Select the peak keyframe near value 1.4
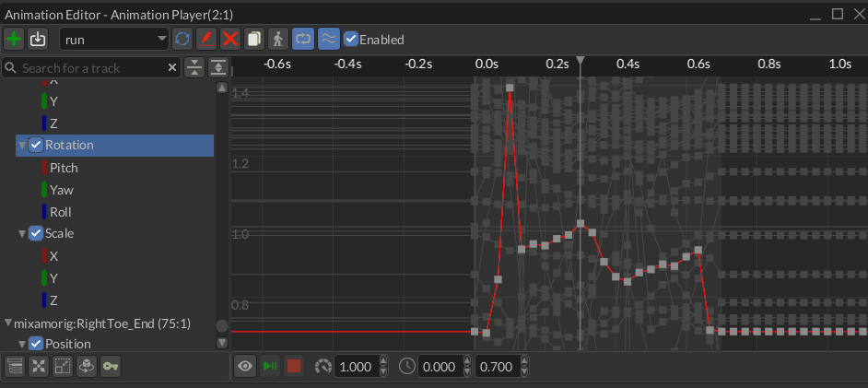 [x=510, y=88]
